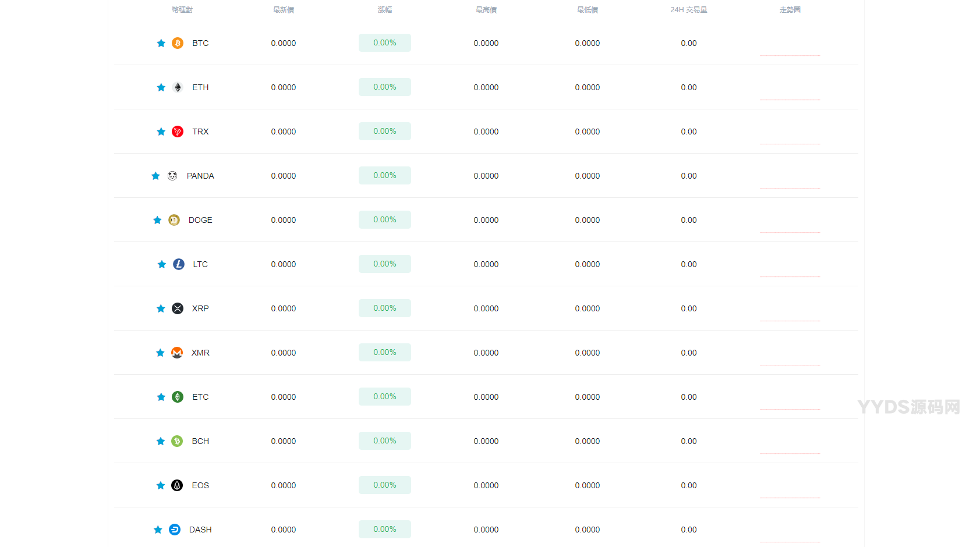Image resolution: width=980 pixels, height=547 pixels.
Task: Open the BCH trading pair
Action: click(200, 441)
